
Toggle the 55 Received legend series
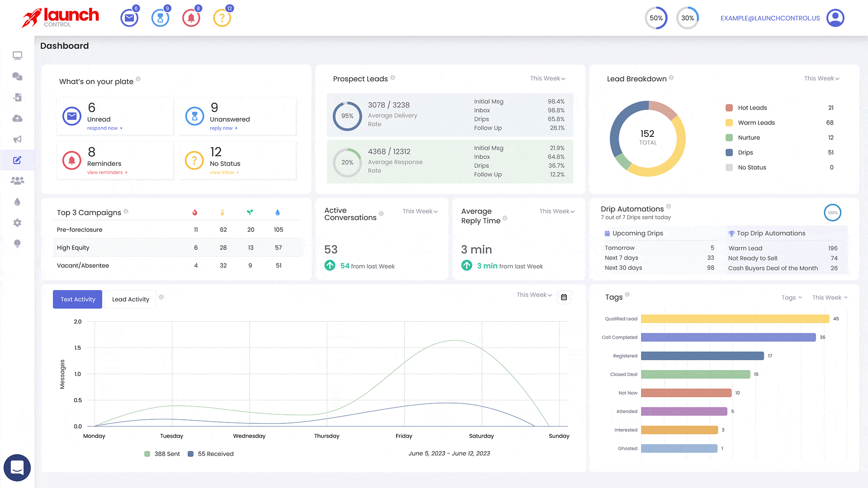[x=211, y=454]
